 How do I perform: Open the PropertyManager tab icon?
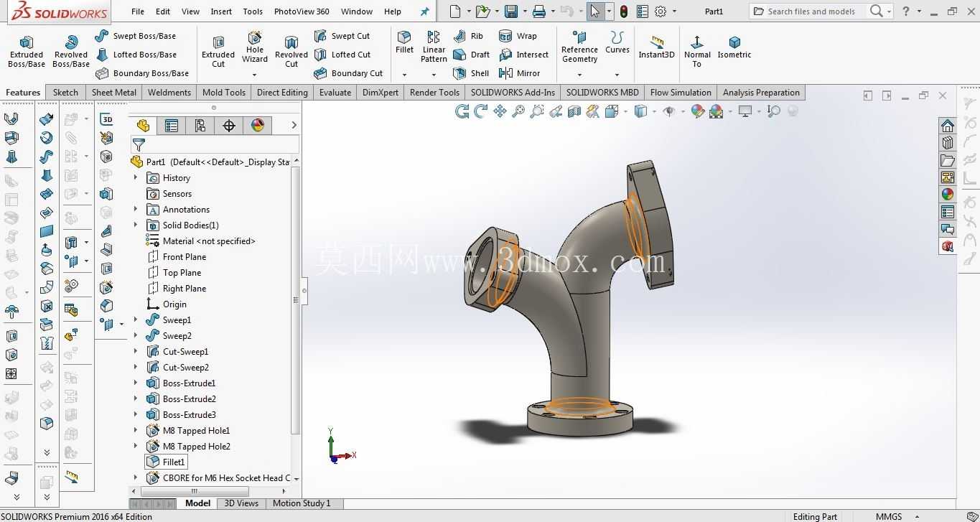[172, 126]
